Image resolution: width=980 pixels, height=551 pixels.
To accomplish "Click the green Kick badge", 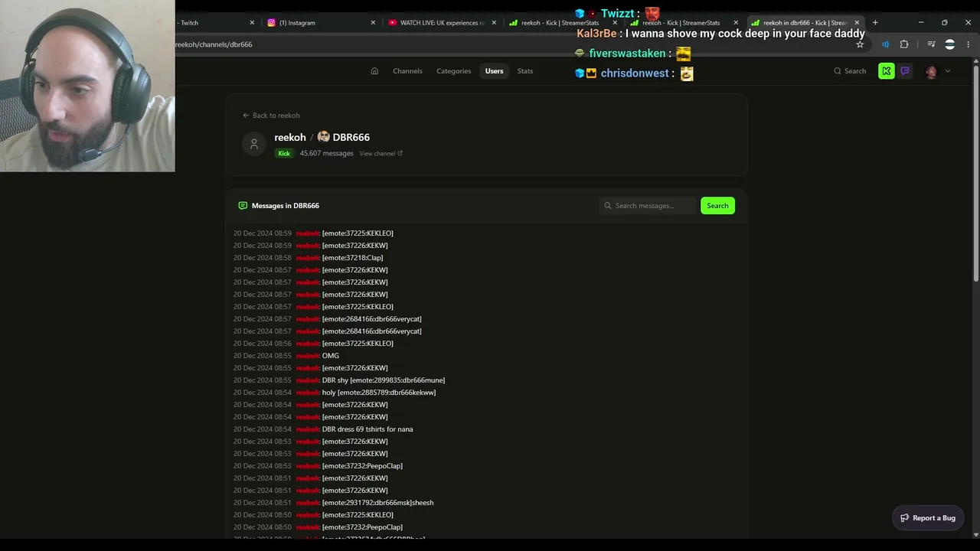I will [x=284, y=153].
